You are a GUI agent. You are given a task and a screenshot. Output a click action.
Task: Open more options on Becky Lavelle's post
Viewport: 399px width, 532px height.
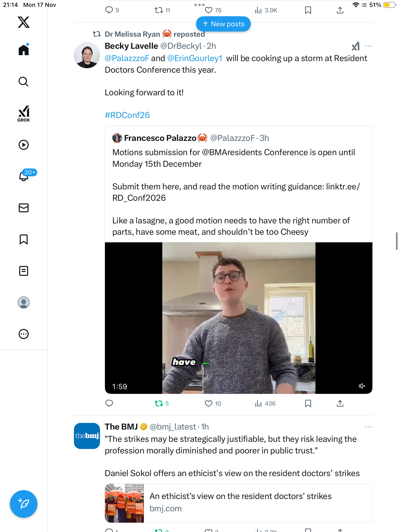tap(368, 46)
